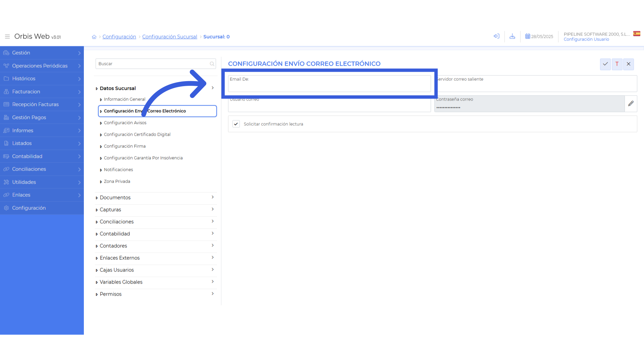Open Configuración Avisos tree item
This screenshot has height=362, width=644.
click(x=125, y=123)
